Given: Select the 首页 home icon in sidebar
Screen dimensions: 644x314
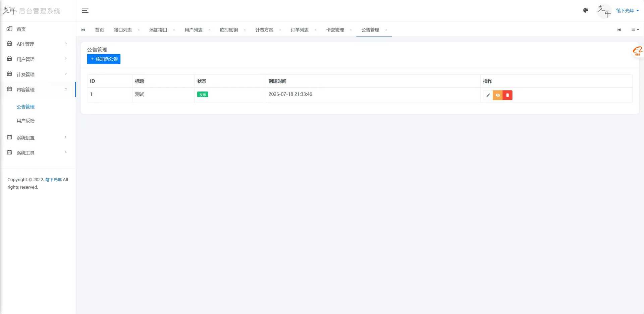Looking at the screenshot, I should [9, 29].
